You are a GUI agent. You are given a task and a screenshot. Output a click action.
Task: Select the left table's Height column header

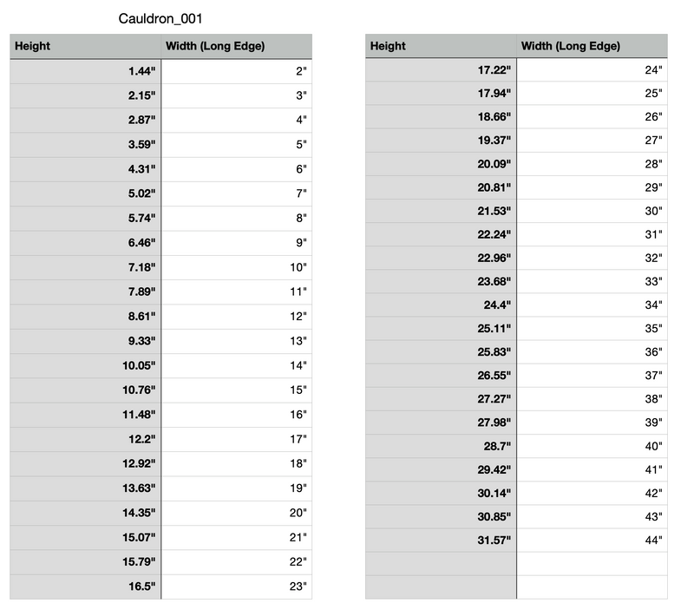85,46
